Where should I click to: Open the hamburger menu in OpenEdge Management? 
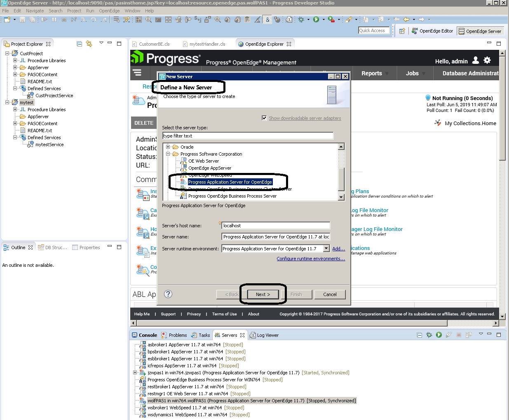click(x=137, y=73)
